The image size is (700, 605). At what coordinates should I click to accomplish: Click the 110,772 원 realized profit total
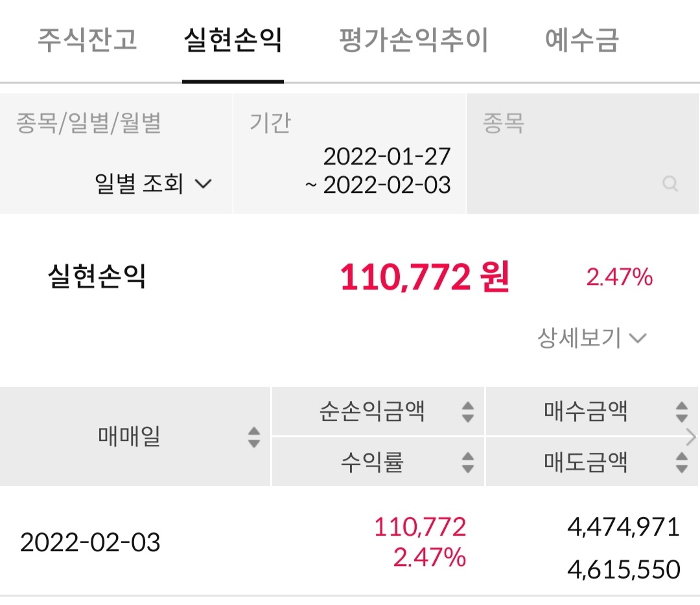pos(425,277)
